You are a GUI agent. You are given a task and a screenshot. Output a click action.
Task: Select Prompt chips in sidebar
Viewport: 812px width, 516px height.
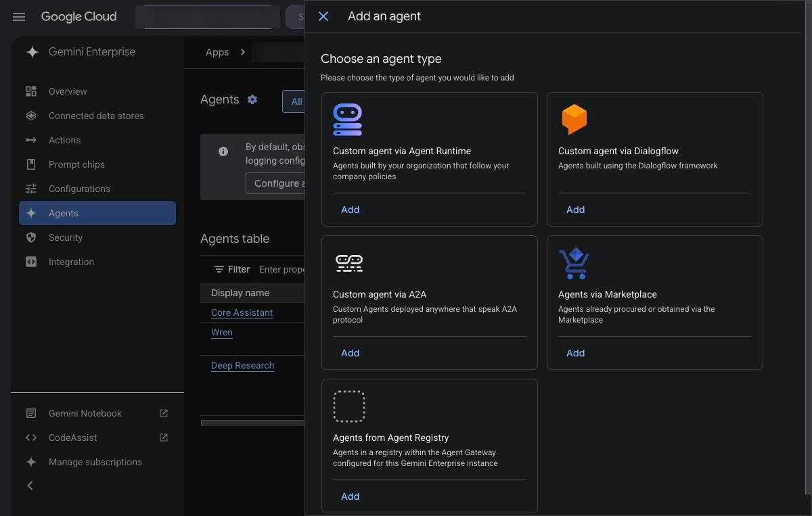coord(97,164)
